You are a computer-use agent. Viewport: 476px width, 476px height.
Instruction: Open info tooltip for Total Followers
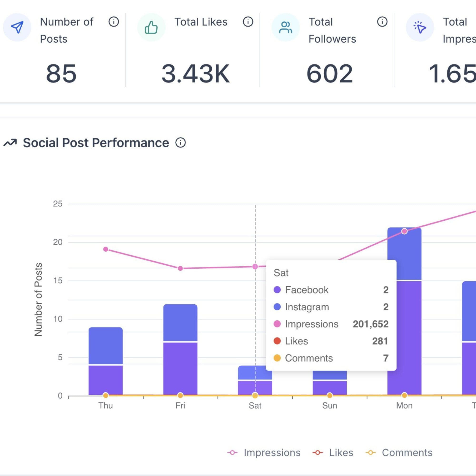(382, 22)
